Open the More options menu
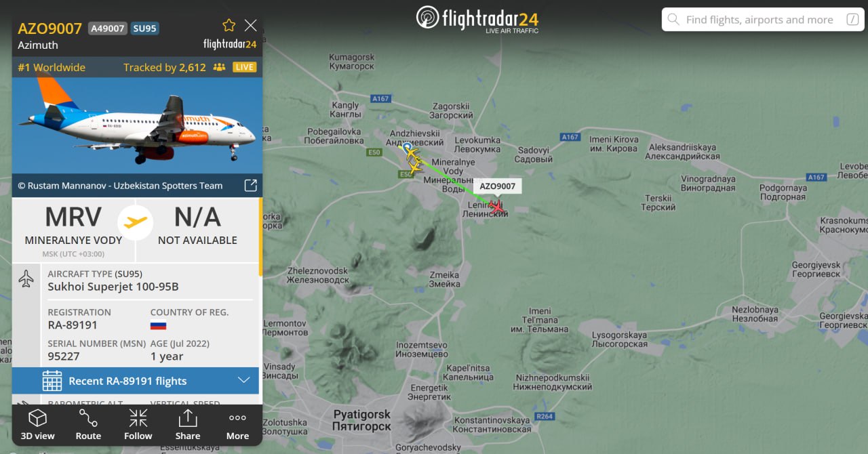This screenshot has width=868, height=454. pyautogui.click(x=237, y=425)
